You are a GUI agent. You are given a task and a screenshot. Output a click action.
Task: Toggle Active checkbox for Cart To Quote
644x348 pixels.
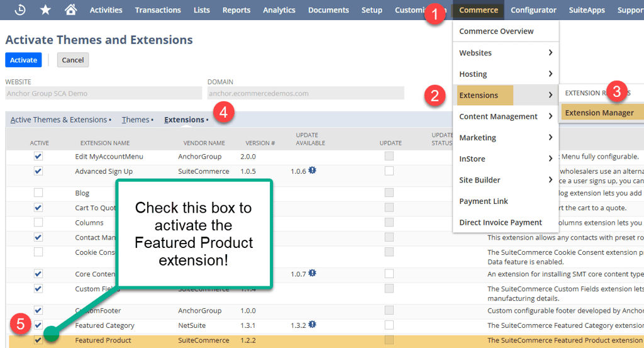(x=38, y=208)
